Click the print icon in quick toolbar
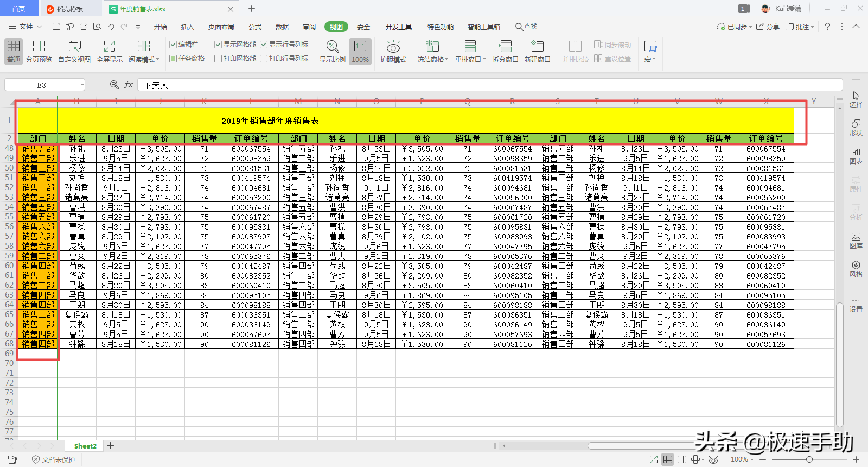The height and width of the screenshot is (467, 868). (84, 27)
